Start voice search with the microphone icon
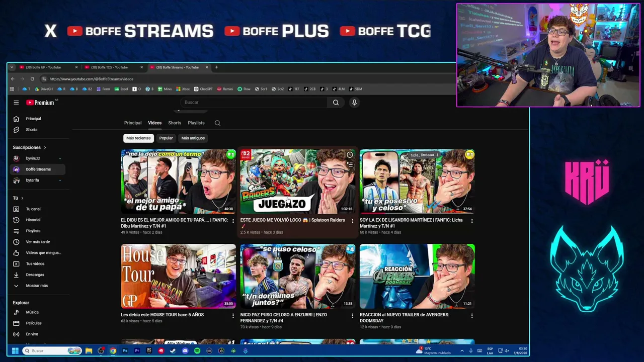The height and width of the screenshot is (362, 644). click(354, 103)
